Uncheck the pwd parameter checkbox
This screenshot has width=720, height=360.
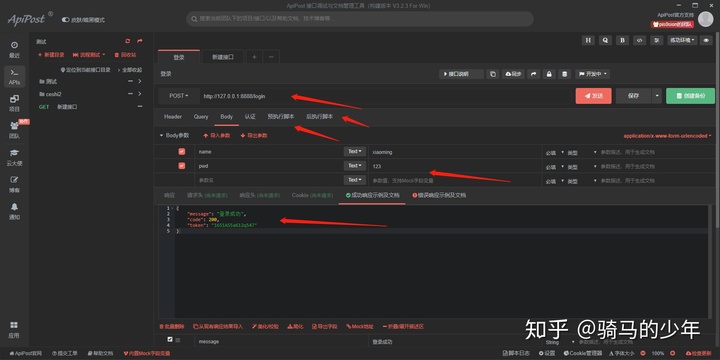(x=181, y=166)
